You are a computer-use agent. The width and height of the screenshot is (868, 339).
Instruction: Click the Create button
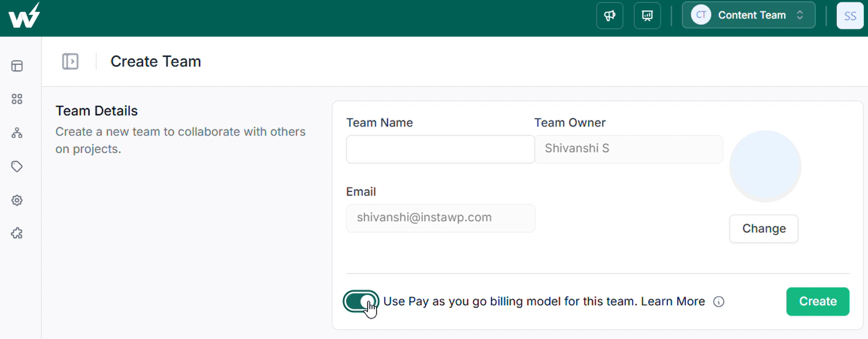818,301
